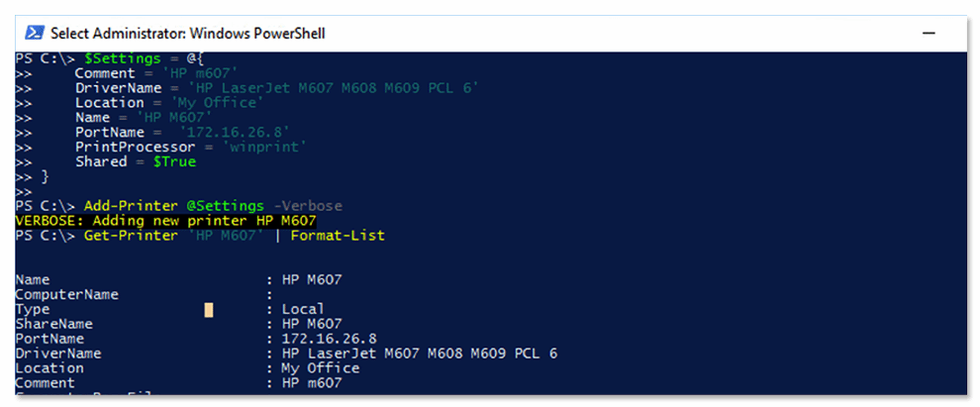Click the -Verbose parameter
Screen dimensions: 980x407
pos(311,206)
